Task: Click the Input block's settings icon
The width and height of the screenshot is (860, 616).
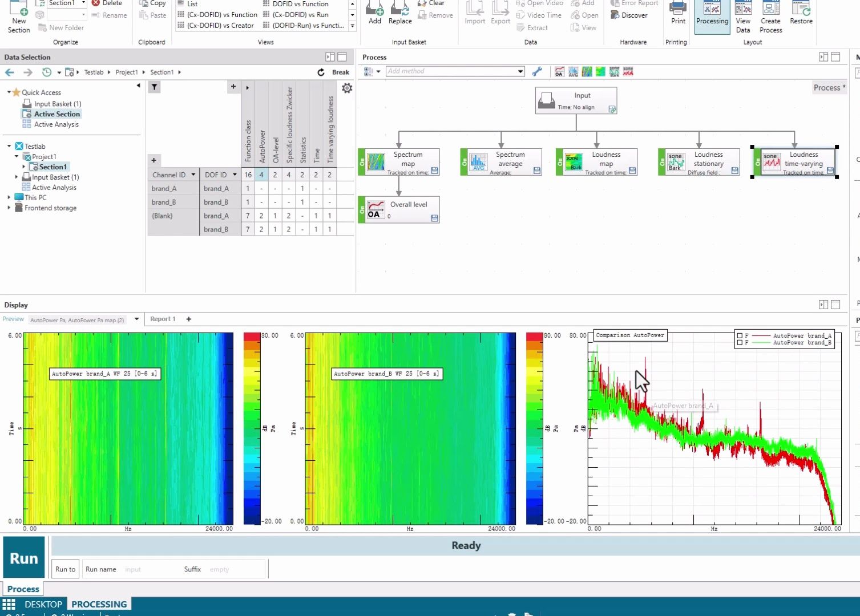Action: coord(612,109)
